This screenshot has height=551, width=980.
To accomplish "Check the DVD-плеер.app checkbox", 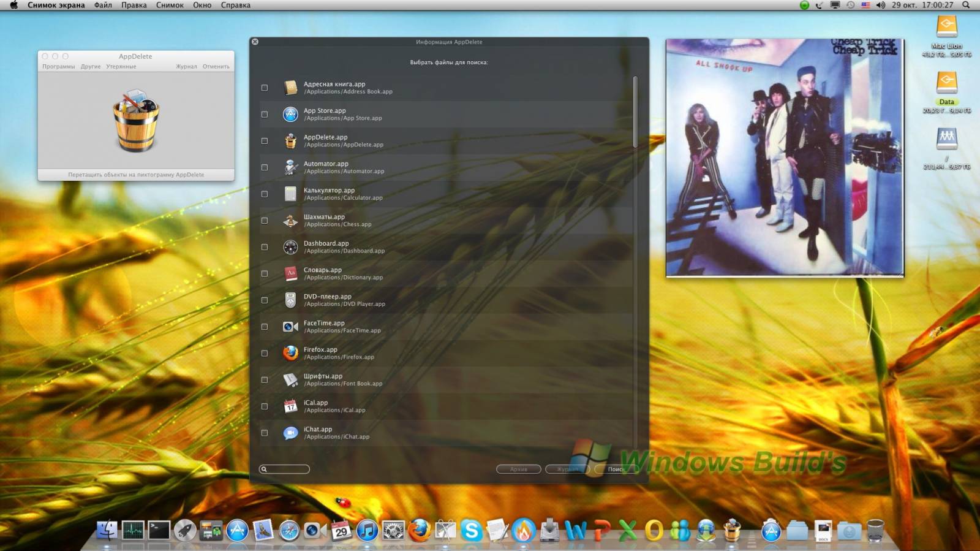I will (x=265, y=300).
